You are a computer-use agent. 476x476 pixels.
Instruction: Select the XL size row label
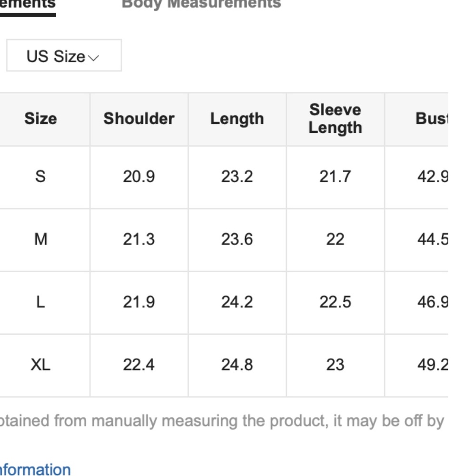40,365
